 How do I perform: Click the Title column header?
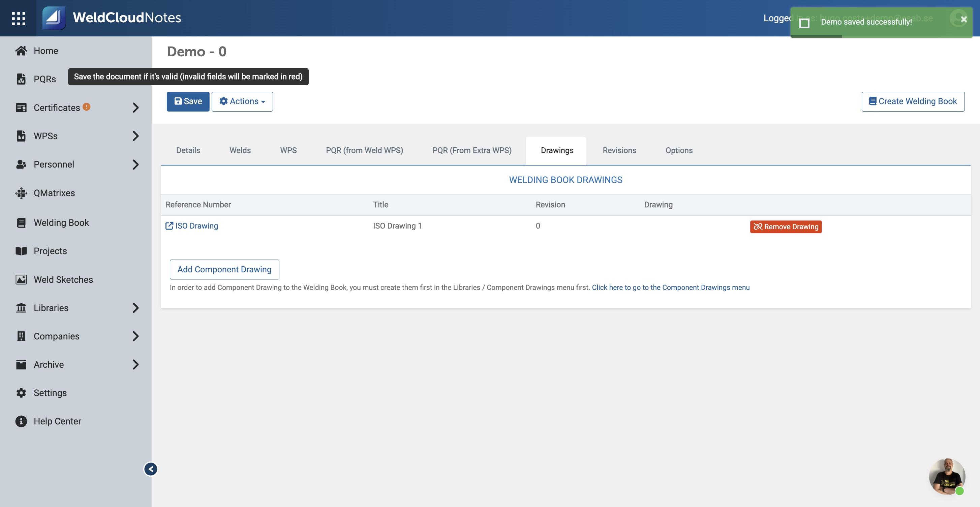click(380, 204)
